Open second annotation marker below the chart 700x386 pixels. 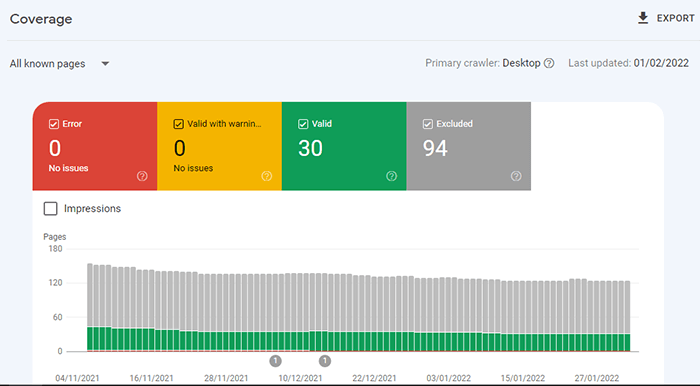pyautogui.click(x=325, y=361)
